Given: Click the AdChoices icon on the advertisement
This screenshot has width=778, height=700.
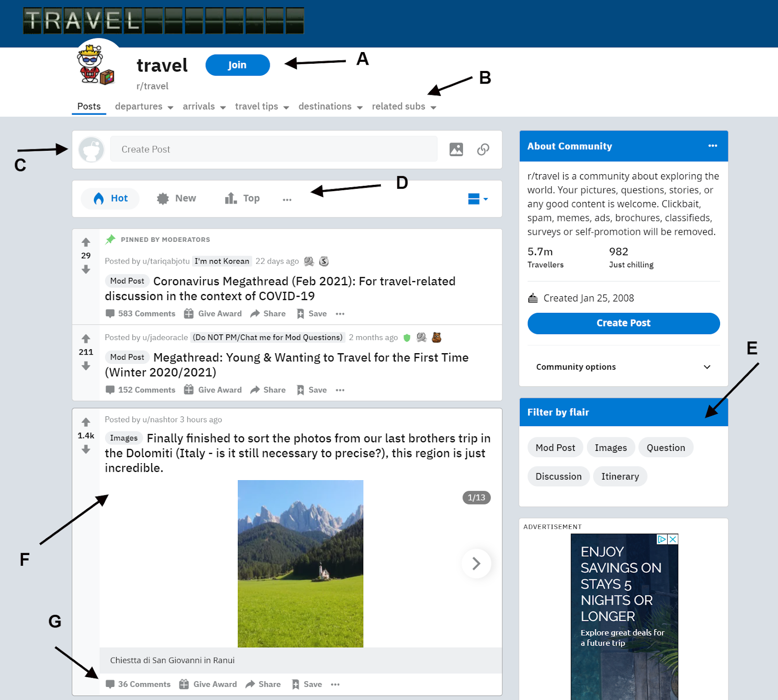Looking at the screenshot, I should (x=662, y=539).
